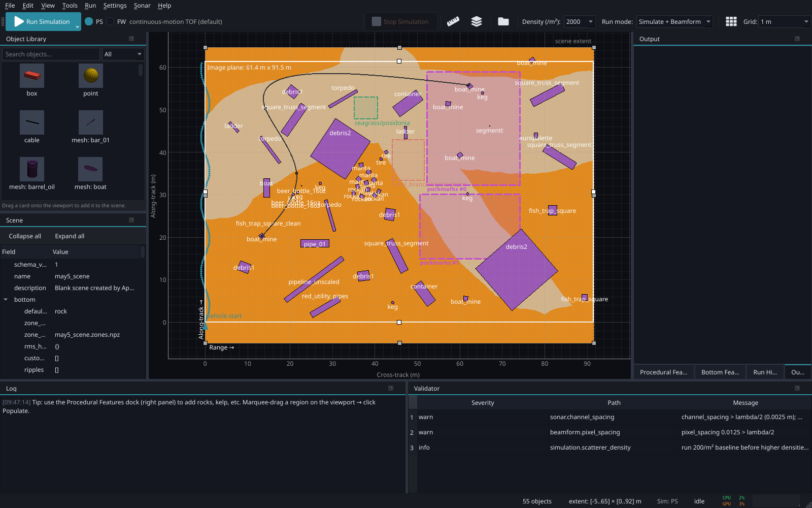Screen dimensions: 812x508
Task: Float the Object Library panel
Action: point(131,39)
